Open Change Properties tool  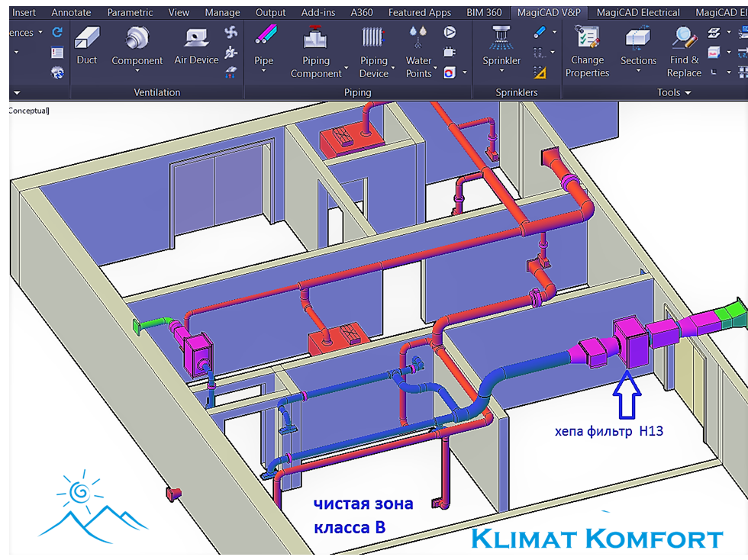click(587, 38)
